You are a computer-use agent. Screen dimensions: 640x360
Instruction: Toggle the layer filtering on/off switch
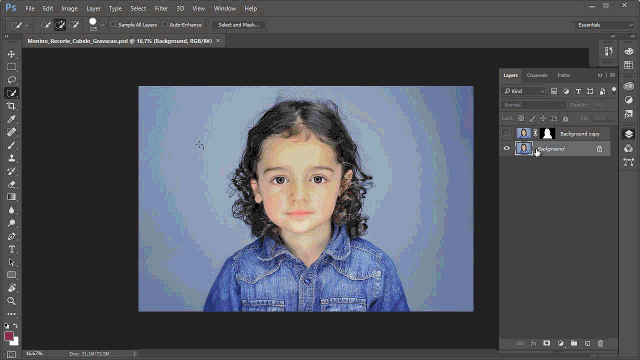point(613,91)
